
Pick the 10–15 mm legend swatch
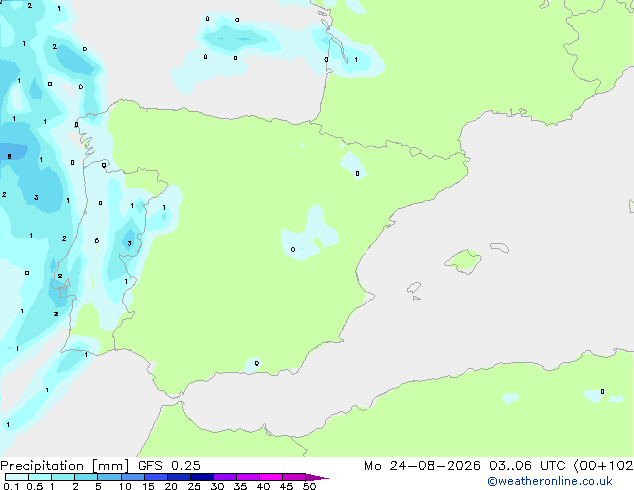(132, 477)
